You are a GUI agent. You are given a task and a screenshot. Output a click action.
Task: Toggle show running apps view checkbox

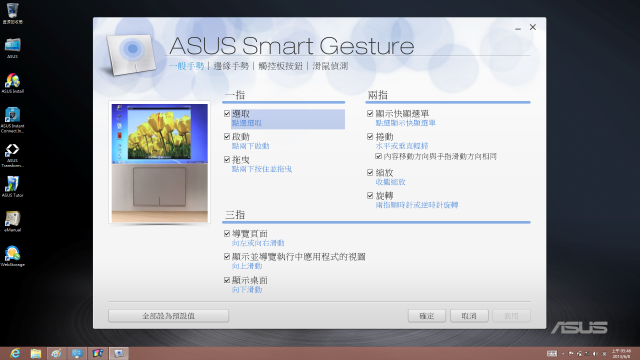(x=227, y=256)
